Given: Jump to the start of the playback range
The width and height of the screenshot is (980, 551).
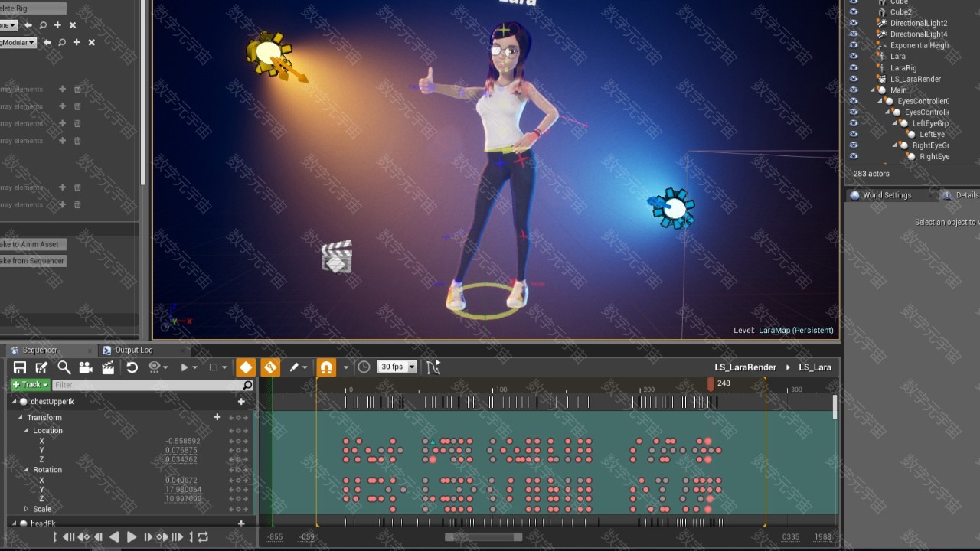Looking at the screenshot, I should (x=55, y=537).
